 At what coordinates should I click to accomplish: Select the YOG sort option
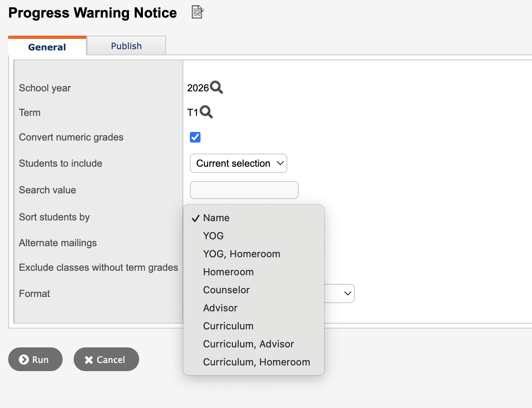[x=213, y=236]
